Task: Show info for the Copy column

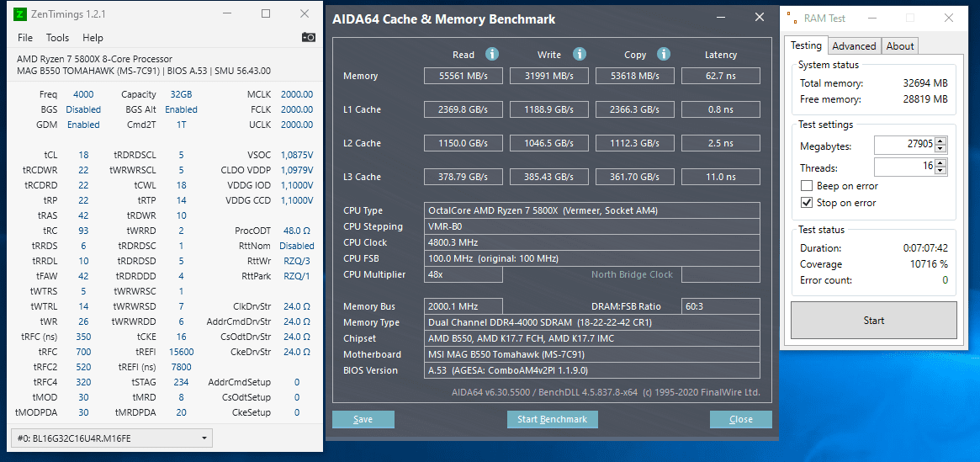Action: pos(664,55)
